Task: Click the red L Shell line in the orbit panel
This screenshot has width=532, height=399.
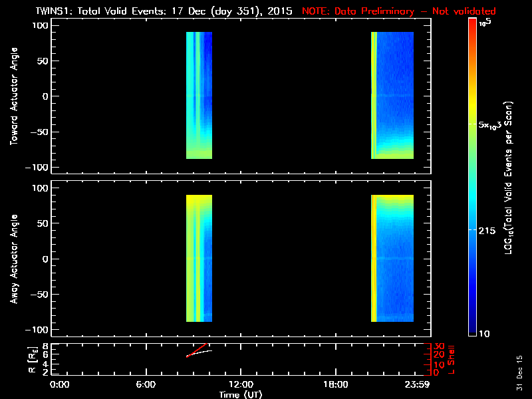Action: (198, 350)
